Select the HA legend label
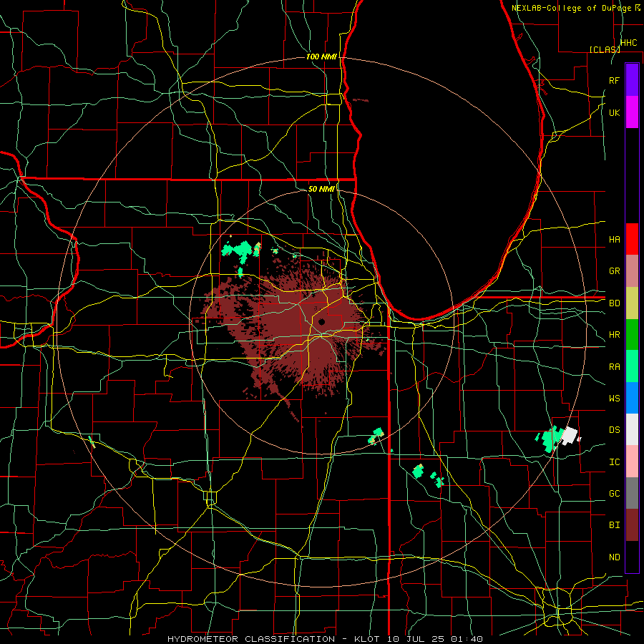Image resolution: width=644 pixels, height=644 pixels. [x=615, y=239]
